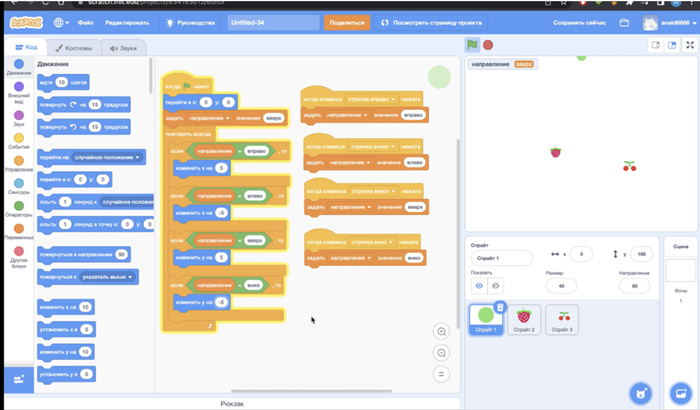The height and width of the screenshot is (410, 700).
Task: Hide the sprite using crossed-eye icon
Action: pos(496,285)
